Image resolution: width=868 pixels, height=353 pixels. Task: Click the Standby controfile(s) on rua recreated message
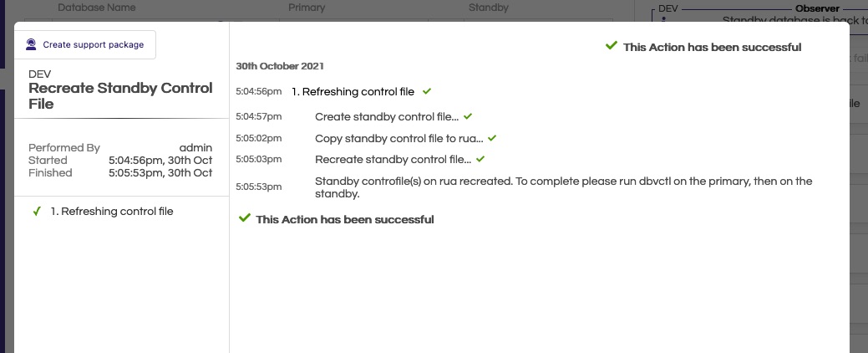(564, 187)
